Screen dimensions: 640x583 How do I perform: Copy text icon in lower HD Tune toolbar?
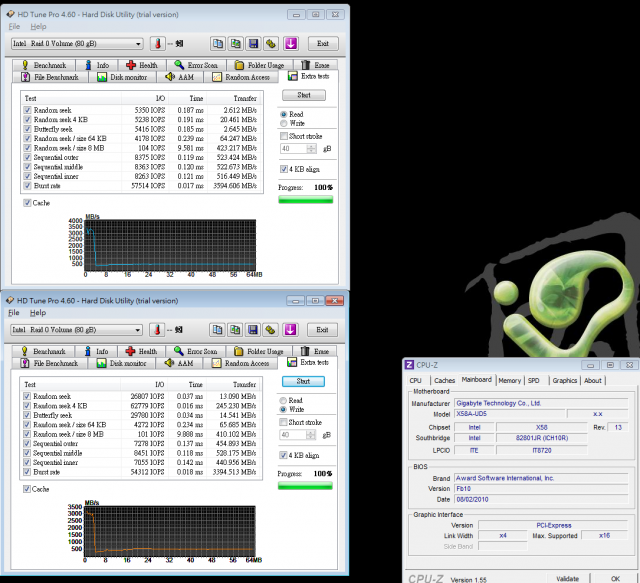(x=217, y=330)
